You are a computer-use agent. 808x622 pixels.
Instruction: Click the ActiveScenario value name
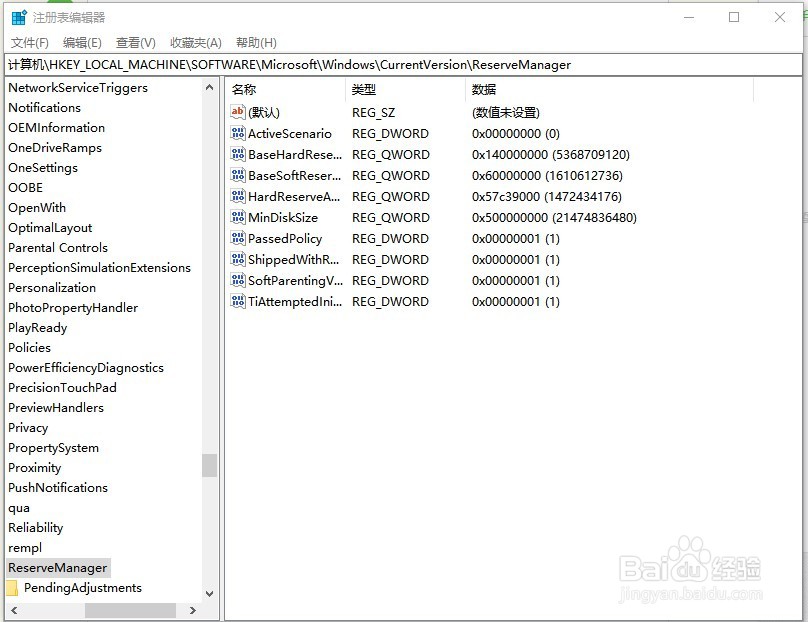(x=290, y=133)
